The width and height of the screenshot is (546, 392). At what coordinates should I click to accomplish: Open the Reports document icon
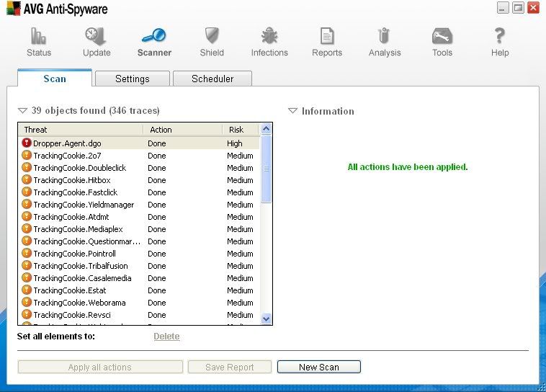click(327, 37)
